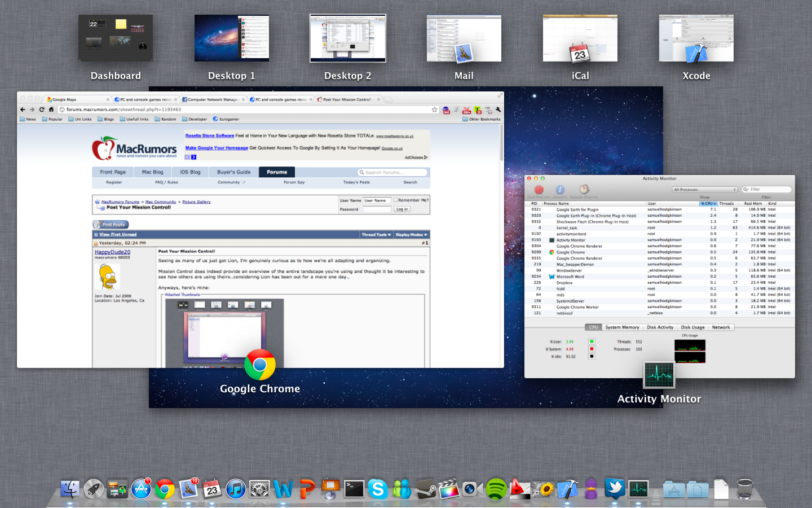
Task: Open the HappyDude20 profile link
Action: [112, 252]
